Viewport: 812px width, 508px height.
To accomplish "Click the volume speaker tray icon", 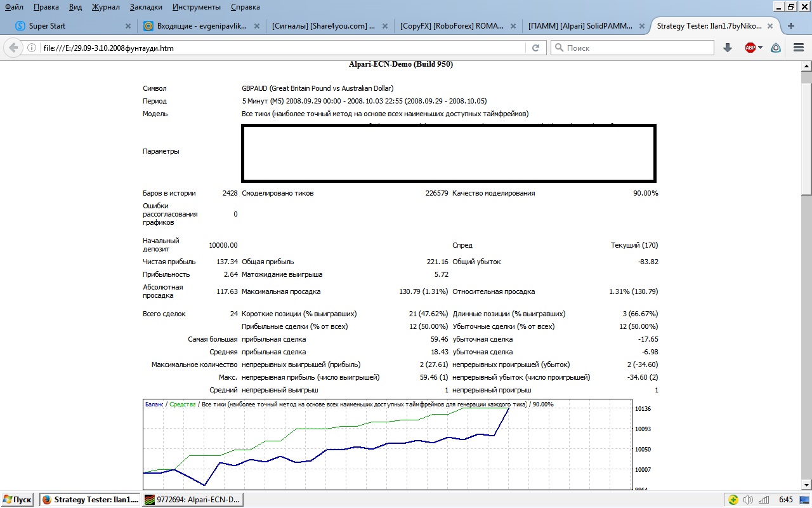I will [x=749, y=500].
